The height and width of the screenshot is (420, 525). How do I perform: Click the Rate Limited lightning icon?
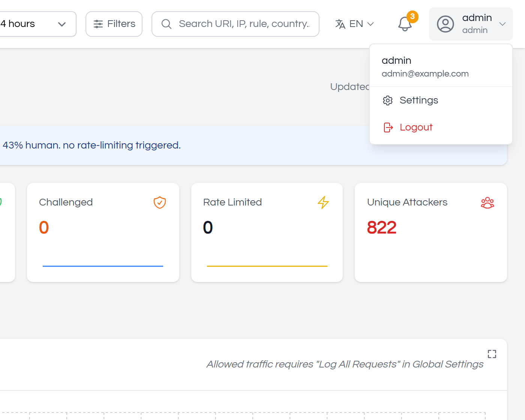click(x=323, y=202)
